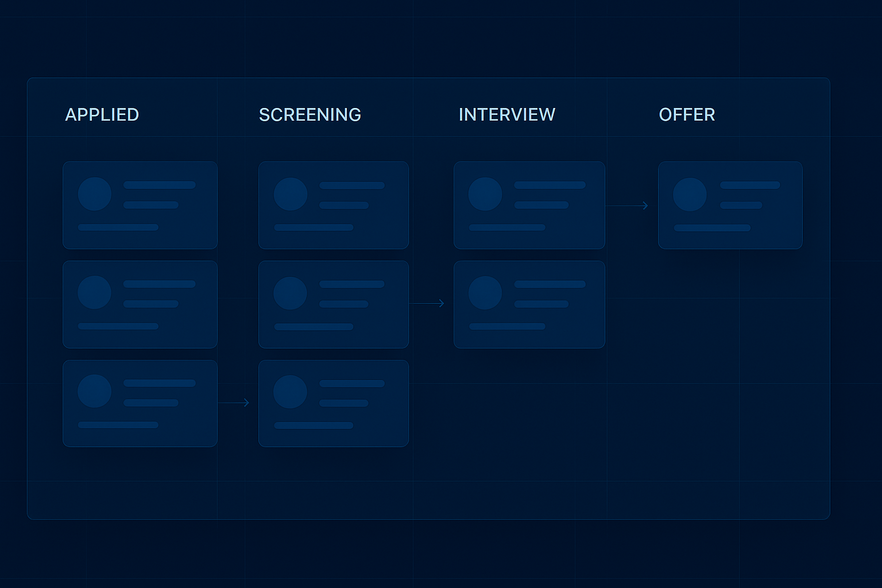Open the bottom candidate card in Applied
The height and width of the screenshot is (588, 882).
pyautogui.click(x=140, y=404)
